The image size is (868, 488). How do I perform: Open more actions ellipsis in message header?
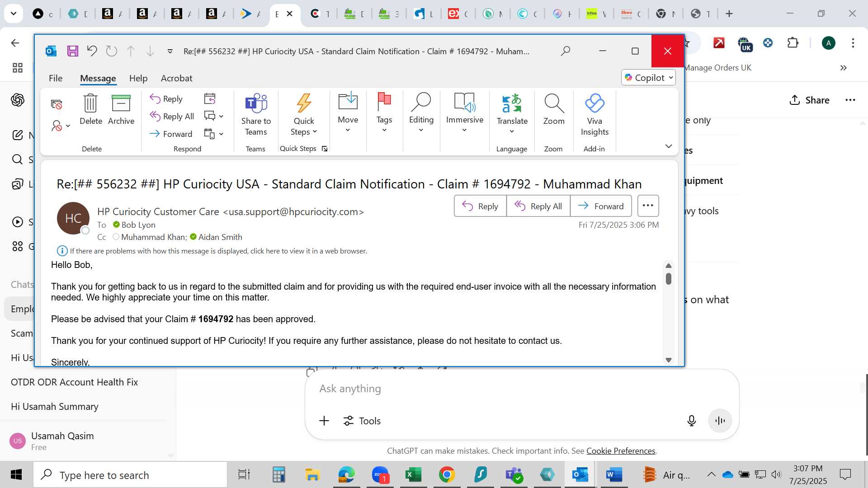(x=648, y=206)
